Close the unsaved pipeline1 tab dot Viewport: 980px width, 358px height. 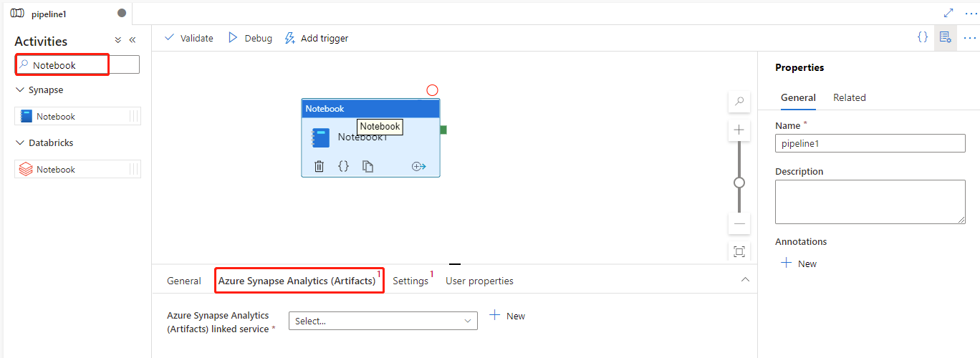122,13
